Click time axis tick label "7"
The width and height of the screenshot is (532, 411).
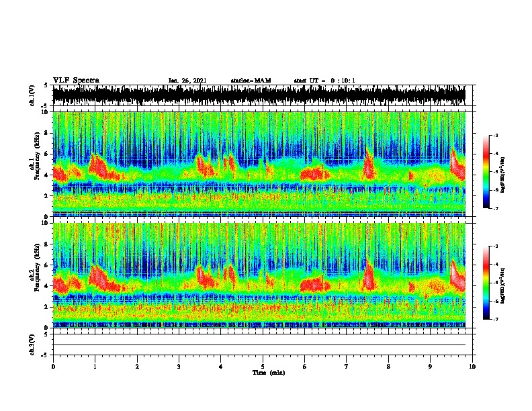click(347, 366)
